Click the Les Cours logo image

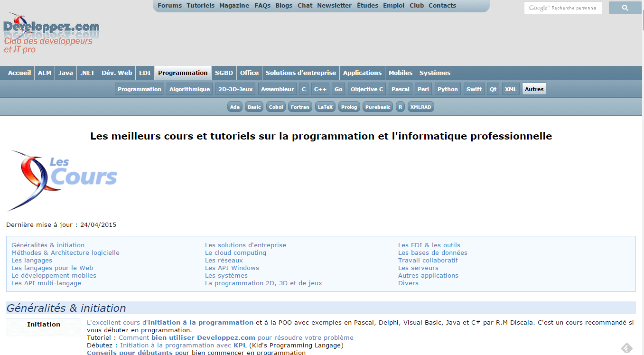pos(63,180)
